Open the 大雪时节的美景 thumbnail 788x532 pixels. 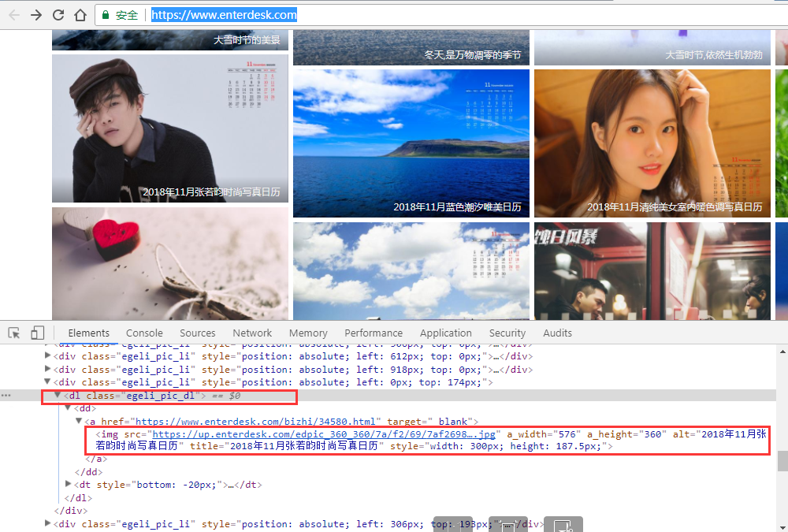pos(170,39)
